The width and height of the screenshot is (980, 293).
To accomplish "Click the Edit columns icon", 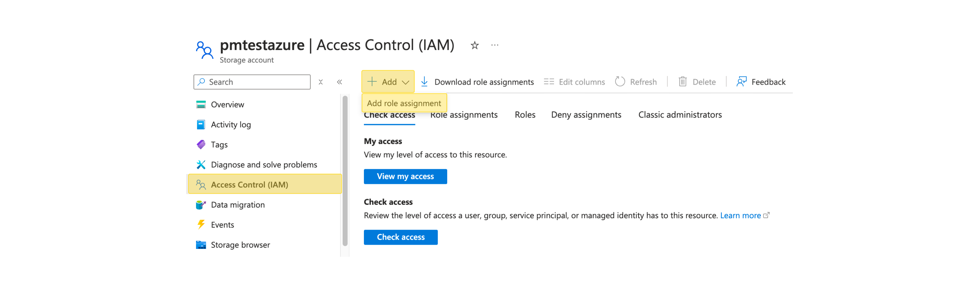I will (x=548, y=81).
